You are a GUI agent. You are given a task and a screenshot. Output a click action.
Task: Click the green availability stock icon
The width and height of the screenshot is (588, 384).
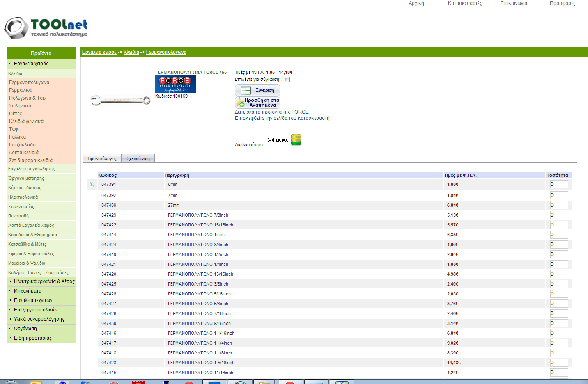pos(296,140)
